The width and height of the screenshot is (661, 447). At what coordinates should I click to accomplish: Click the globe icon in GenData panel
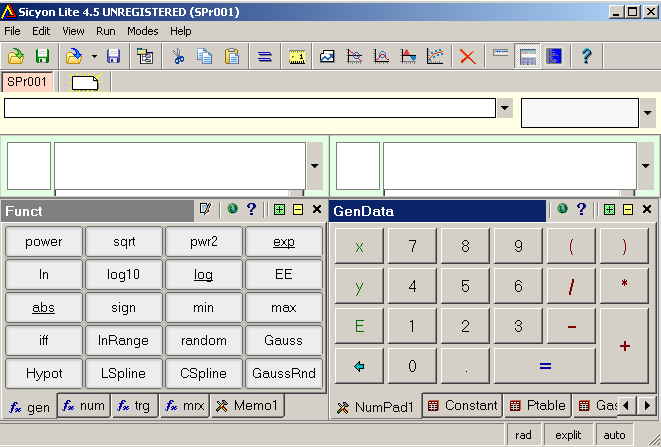click(x=562, y=208)
